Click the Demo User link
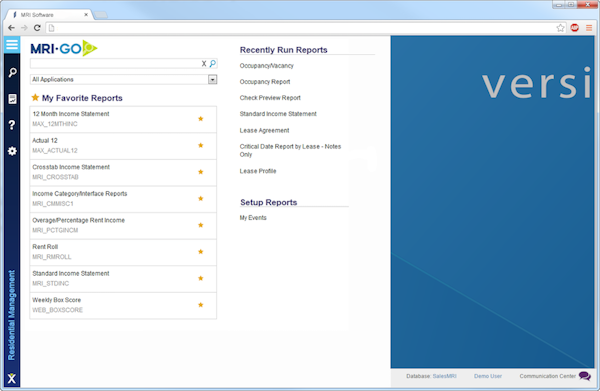 pos(488,376)
